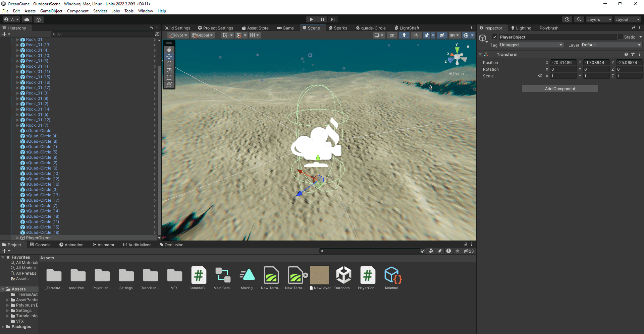Screen dimensions: 644x334
Task: Switch to the Console tab
Action: (40, 245)
